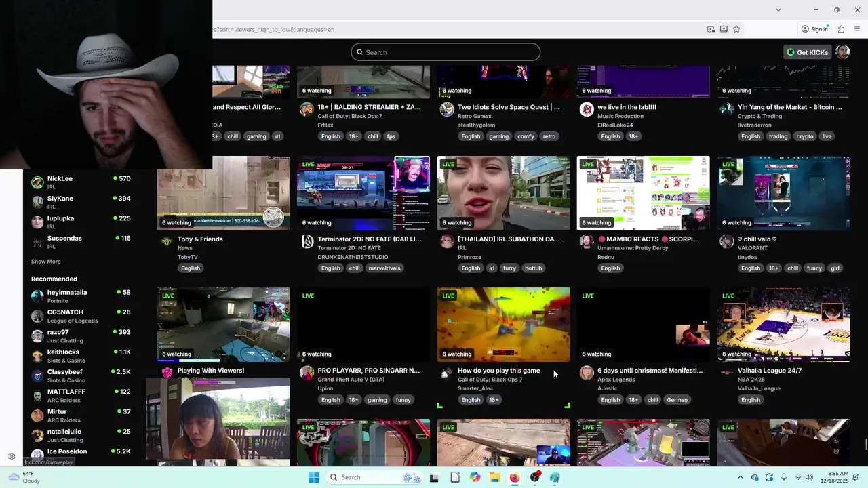Expand Show More in followed channels
Screen dimensions: 868x488
tap(45, 262)
